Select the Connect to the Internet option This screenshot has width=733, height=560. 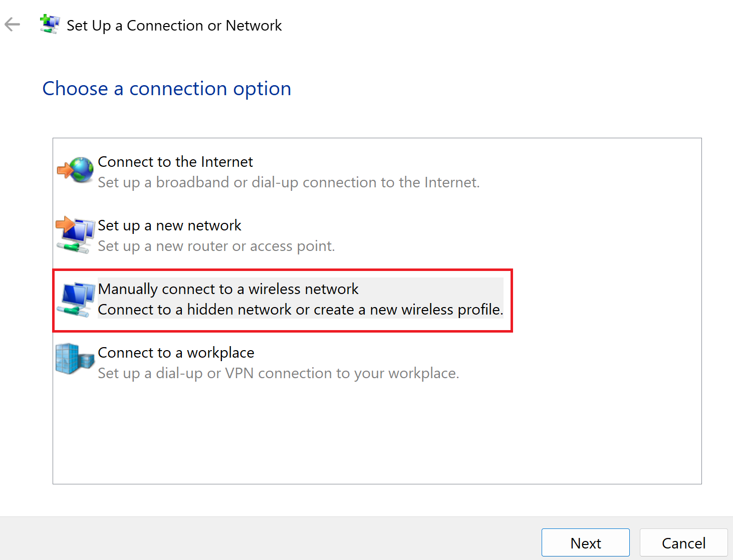click(175, 162)
